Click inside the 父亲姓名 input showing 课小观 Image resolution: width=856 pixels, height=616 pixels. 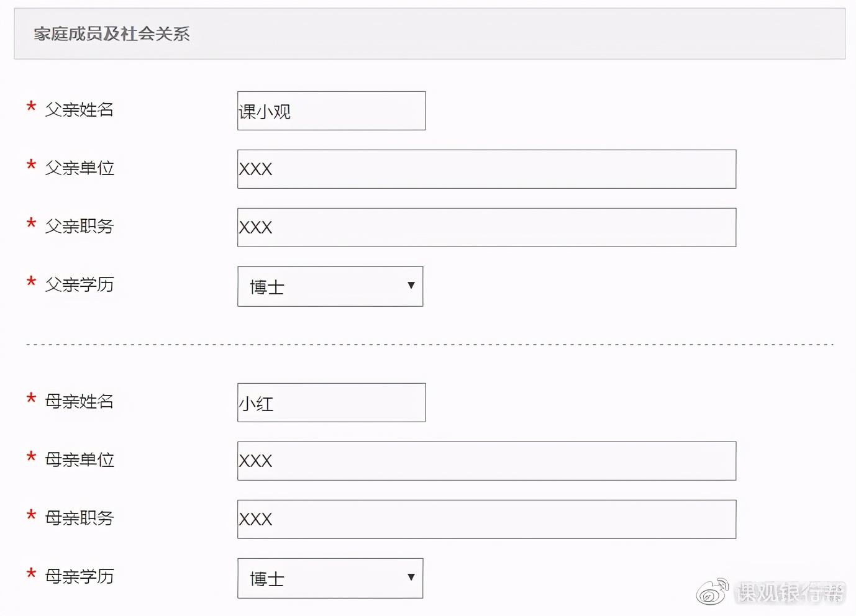click(330, 111)
